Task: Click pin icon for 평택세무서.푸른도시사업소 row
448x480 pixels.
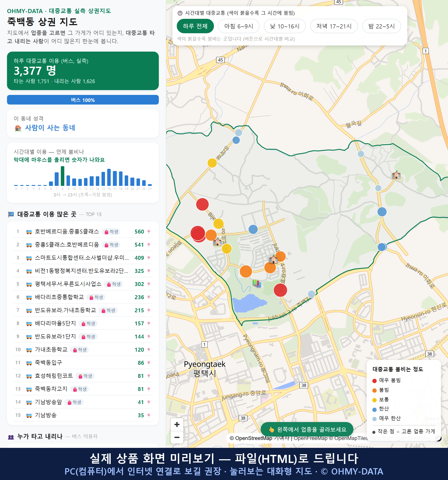Action: (x=149, y=284)
